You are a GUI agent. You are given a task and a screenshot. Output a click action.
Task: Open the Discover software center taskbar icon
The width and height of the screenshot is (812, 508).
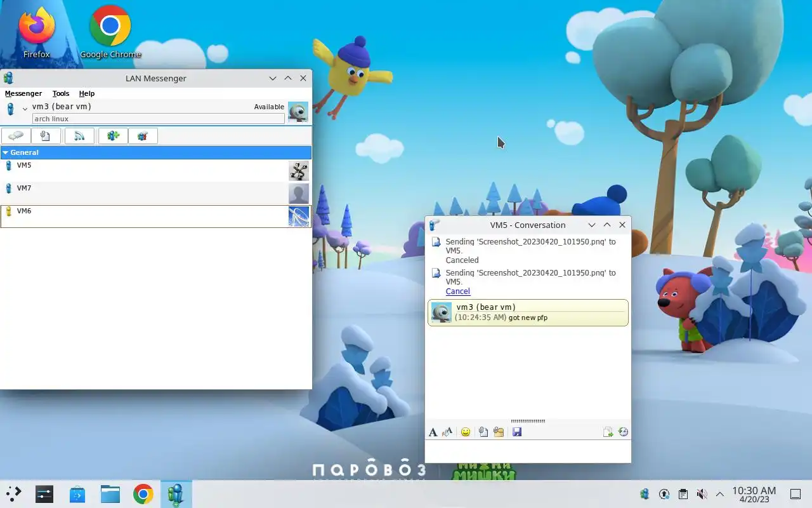pyautogui.click(x=77, y=494)
